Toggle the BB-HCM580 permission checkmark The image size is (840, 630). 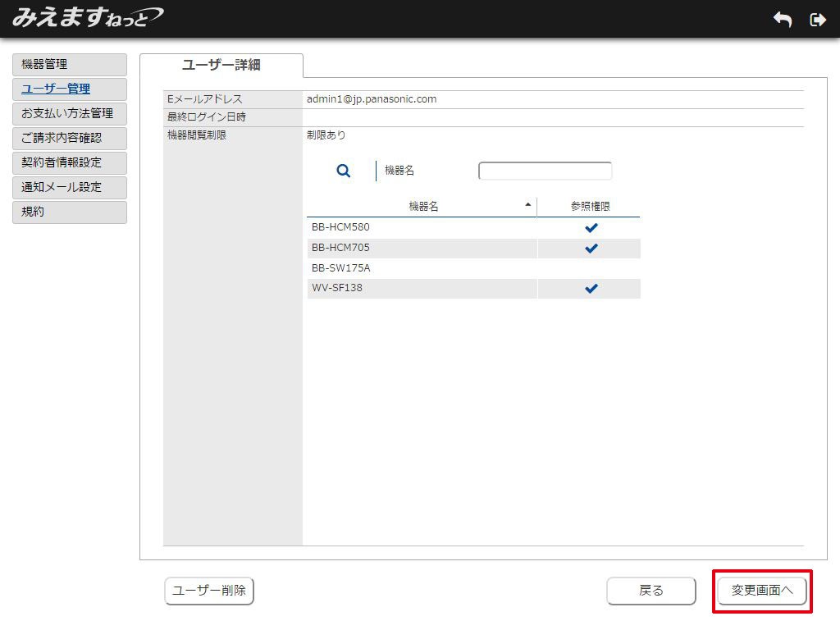[x=591, y=228]
